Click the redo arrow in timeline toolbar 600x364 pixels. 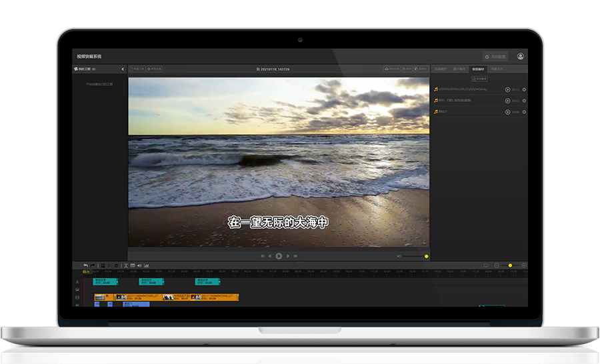(93, 265)
